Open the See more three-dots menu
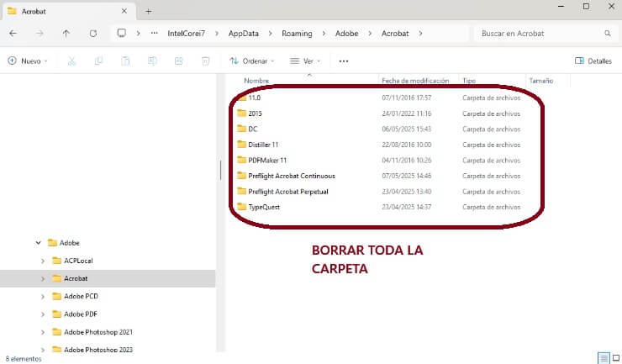The image size is (622, 364). (x=344, y=61)
